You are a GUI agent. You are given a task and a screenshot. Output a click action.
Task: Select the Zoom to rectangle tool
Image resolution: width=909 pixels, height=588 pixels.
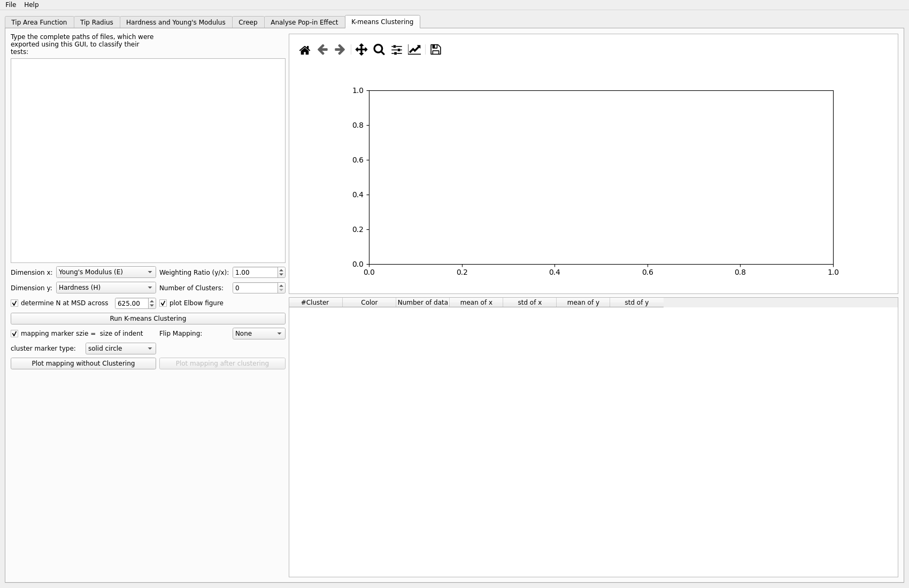379,50
